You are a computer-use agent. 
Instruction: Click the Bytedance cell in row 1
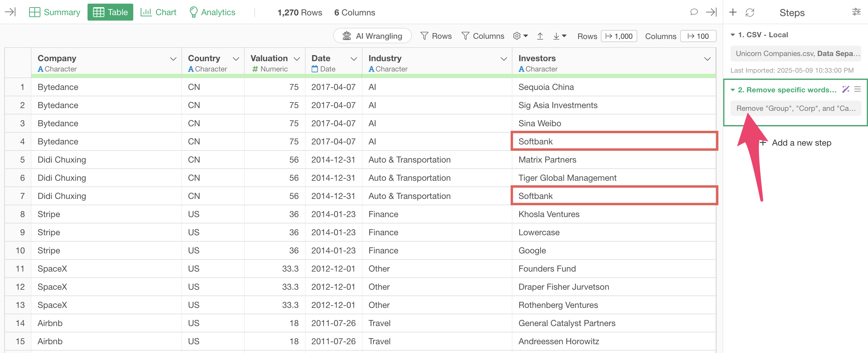coord(107,87)
